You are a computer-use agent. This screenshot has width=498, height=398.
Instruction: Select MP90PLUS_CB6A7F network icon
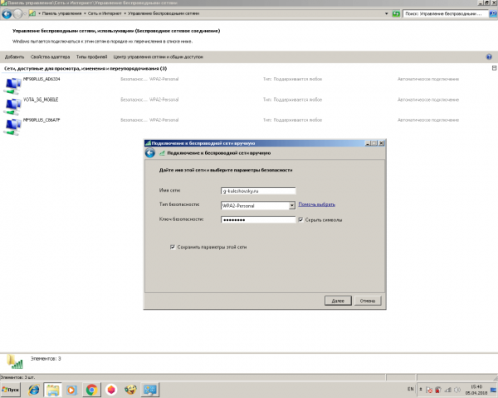tap(12, 127)
